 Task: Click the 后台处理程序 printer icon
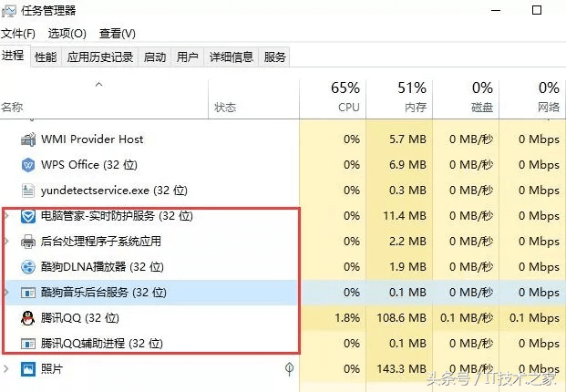pos(28,242)
